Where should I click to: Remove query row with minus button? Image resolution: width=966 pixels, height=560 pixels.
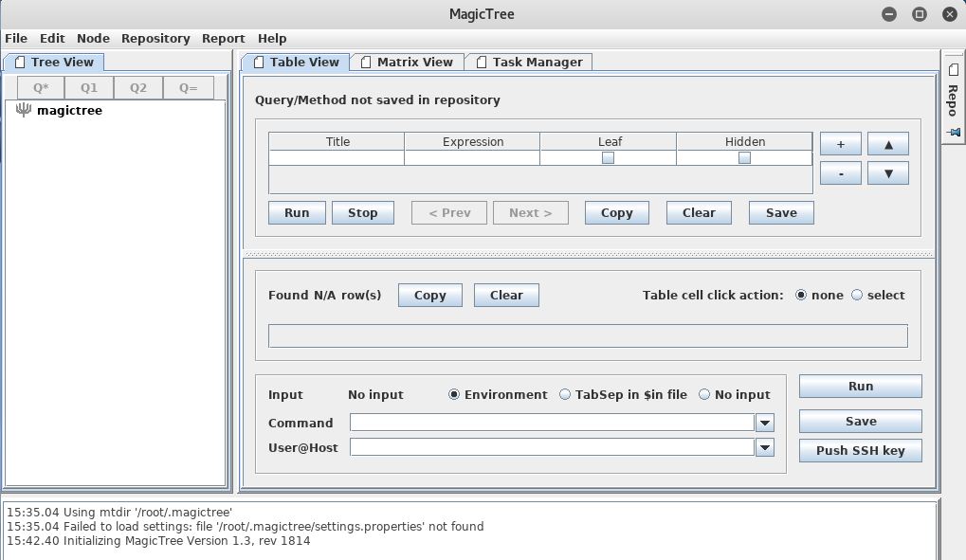coord(840,173)
